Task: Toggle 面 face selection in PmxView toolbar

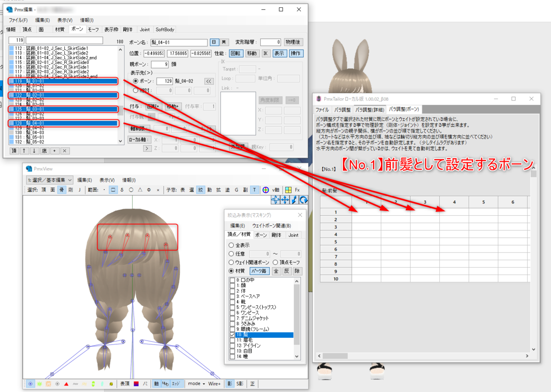Action: pos(53,190)
